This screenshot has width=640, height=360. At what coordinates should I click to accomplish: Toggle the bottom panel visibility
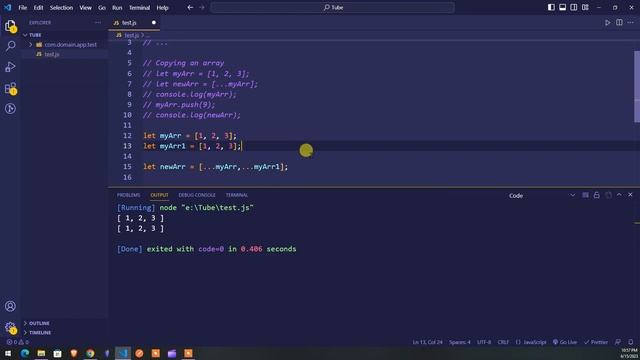point(562,7)
